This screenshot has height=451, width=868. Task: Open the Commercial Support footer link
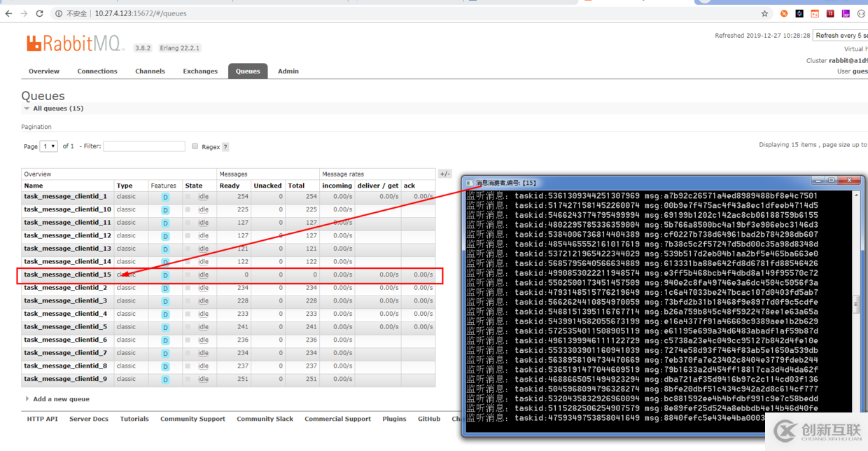coord(338,419)
